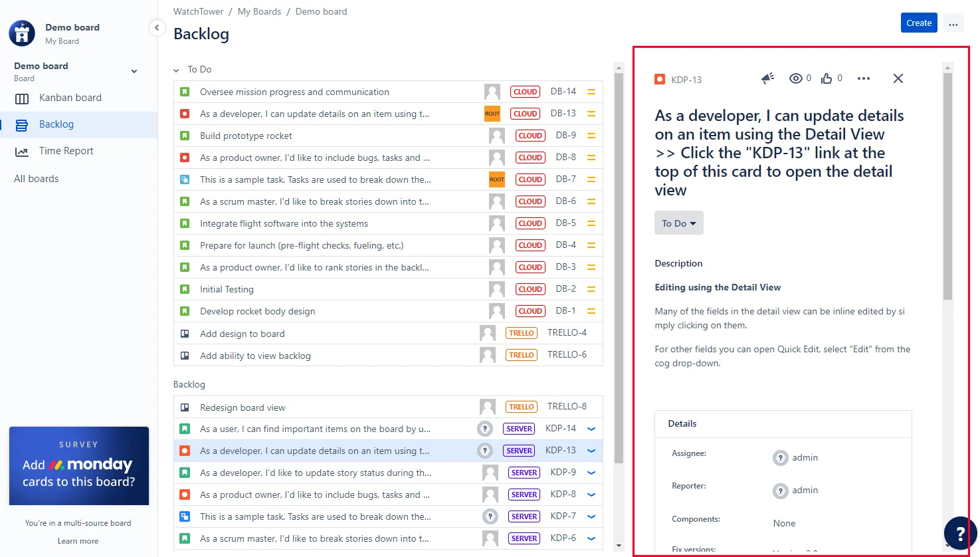The height and width of the screenshot is (557, 980).
Task: Click the unassigned avatar on KDP-14 row
Action: pyautogui.click(x=485, y=429)
